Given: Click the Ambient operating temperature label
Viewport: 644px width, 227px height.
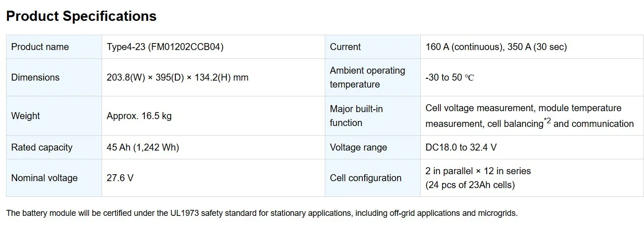Looking at the screenshot, I should [x=367, y=77].
